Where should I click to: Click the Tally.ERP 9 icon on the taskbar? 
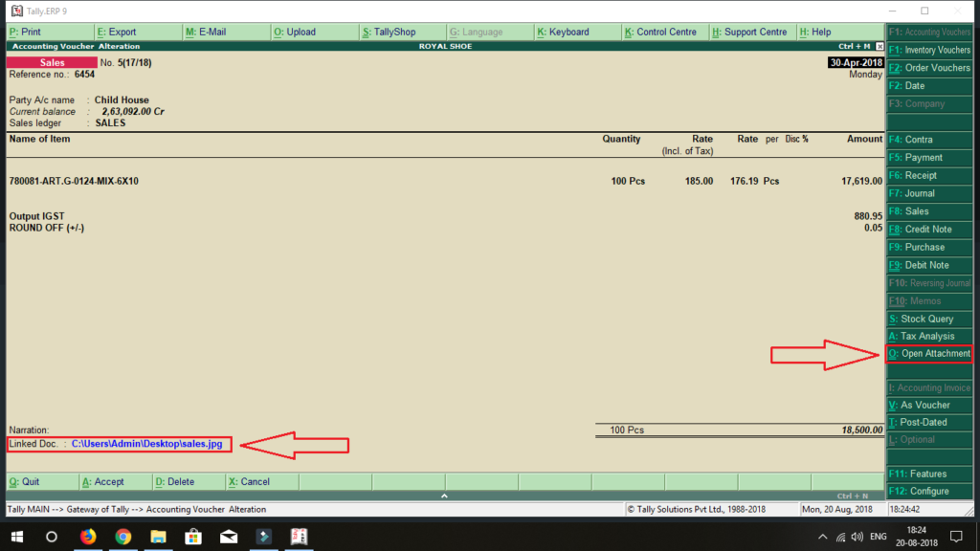click(299, 537)
